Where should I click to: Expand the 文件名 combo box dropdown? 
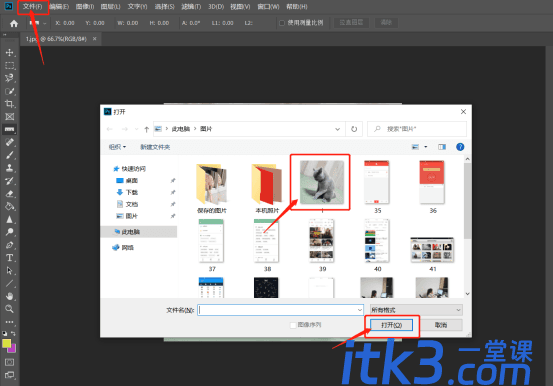pos(359,310)
